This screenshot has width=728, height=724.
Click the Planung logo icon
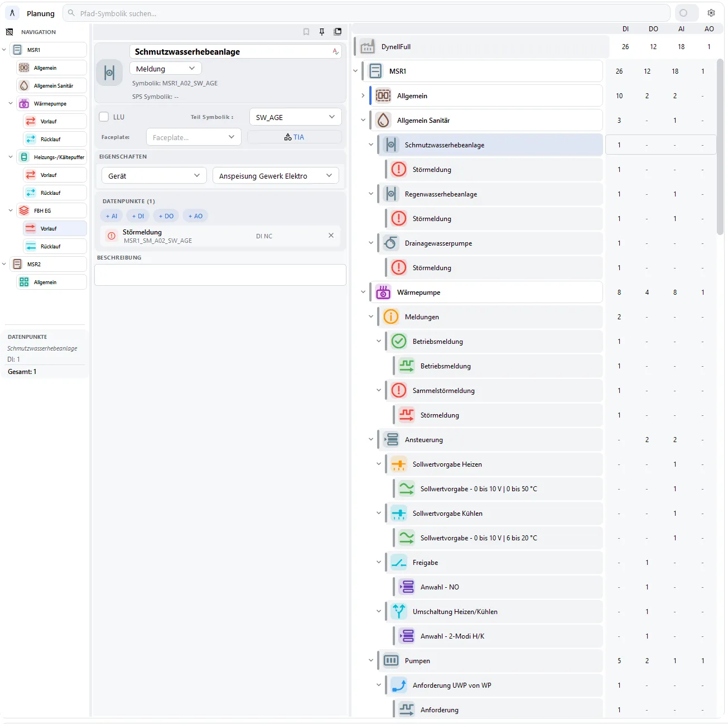click(12, 13)
